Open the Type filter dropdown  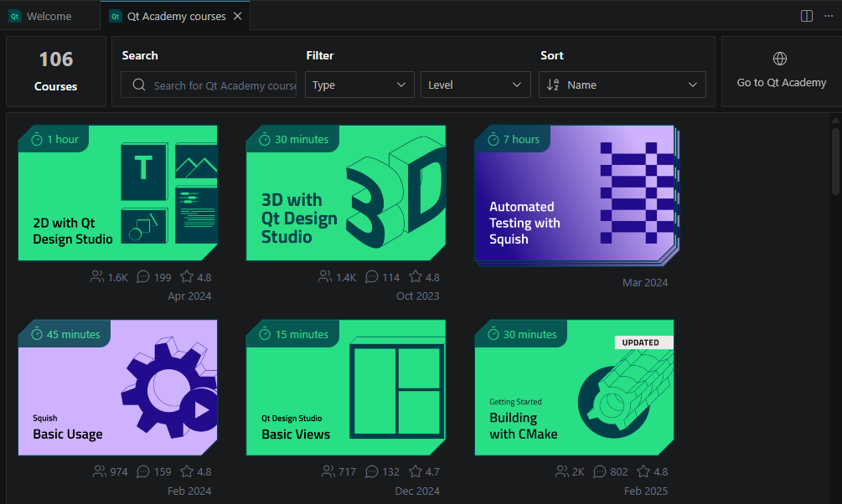coord(359,85)
